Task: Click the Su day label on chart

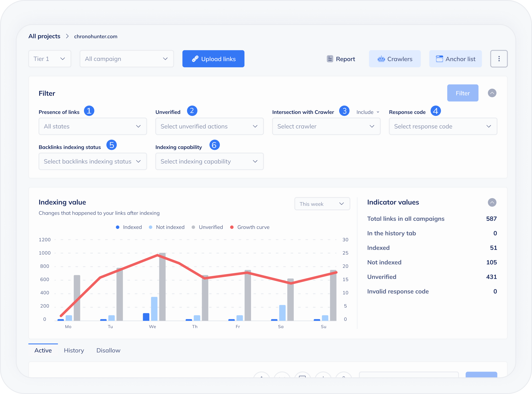Action: (x=323, y=327)
